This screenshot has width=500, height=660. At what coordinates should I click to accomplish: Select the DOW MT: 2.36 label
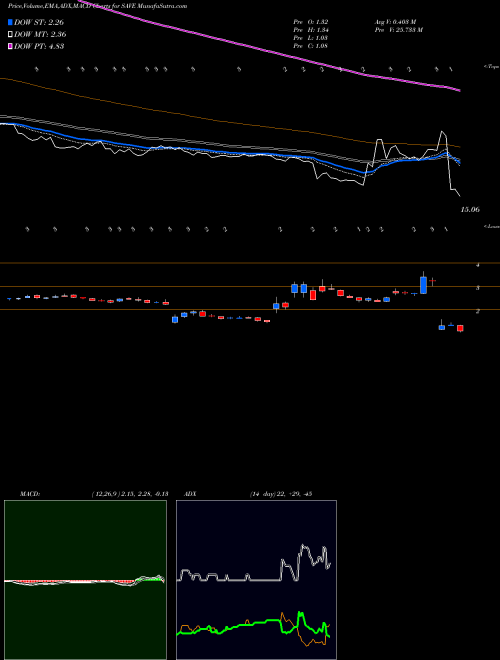(40, 35)
